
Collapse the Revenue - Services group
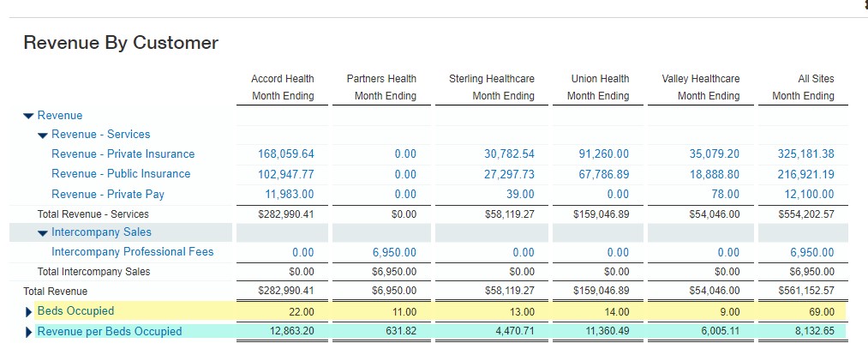coord(43,135)
